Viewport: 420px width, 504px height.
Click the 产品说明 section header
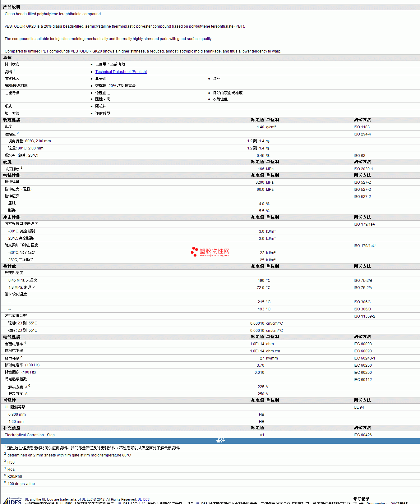[12, 7]
